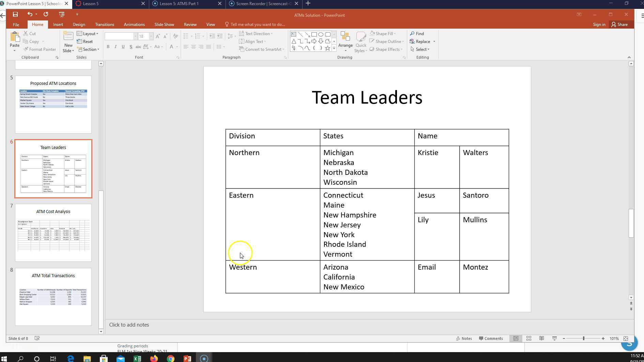Click the Save icon in quick access toolbar

[x=15, y=14]
